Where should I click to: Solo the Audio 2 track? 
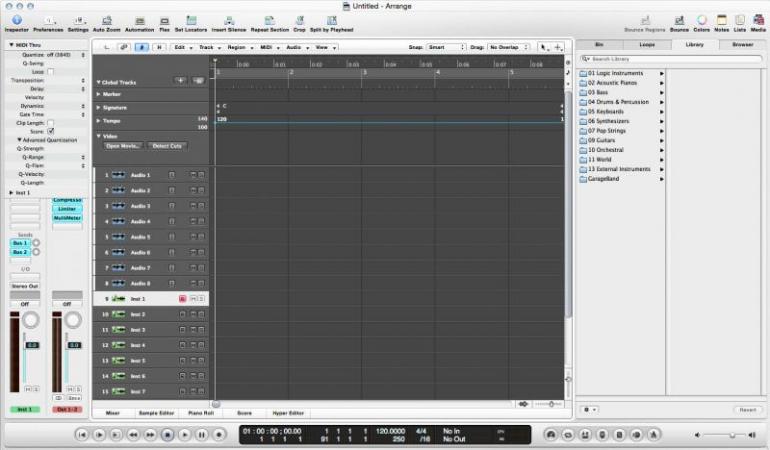(x=201, y=191)
